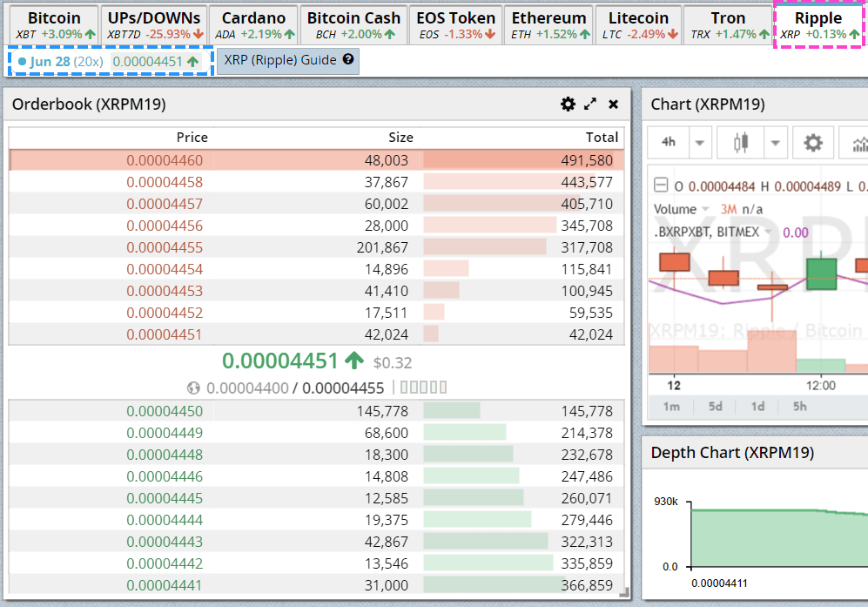This screenshot has height=607, width=868.
Task: Open the chart indicators icon
Action: click(857, 143)
